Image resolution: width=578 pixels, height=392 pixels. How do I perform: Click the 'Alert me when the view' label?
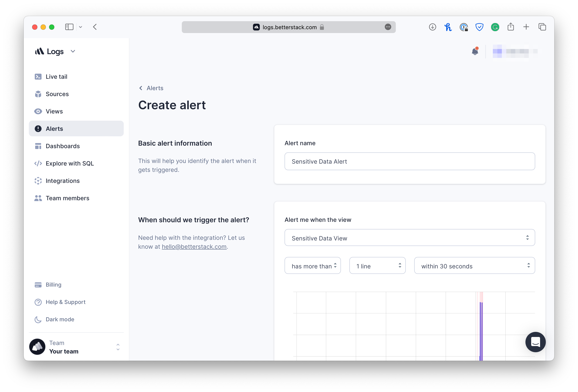318,219
